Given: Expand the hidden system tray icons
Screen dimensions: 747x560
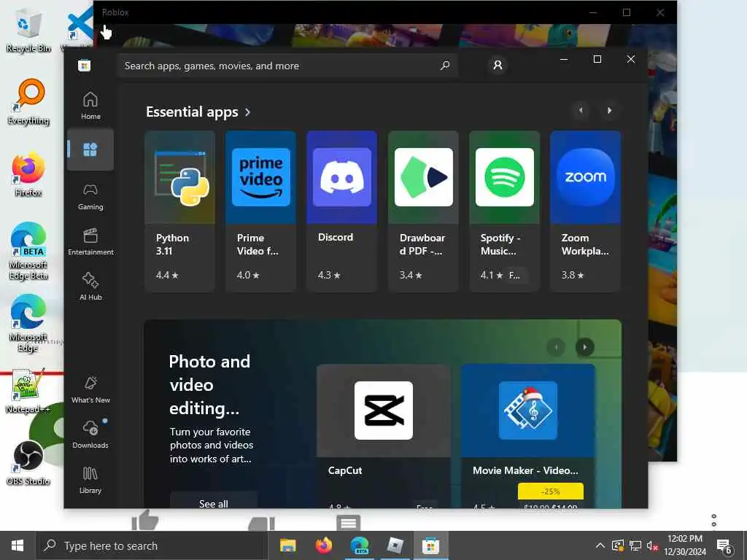Looking at the screenshot, I should coord(600,545).
